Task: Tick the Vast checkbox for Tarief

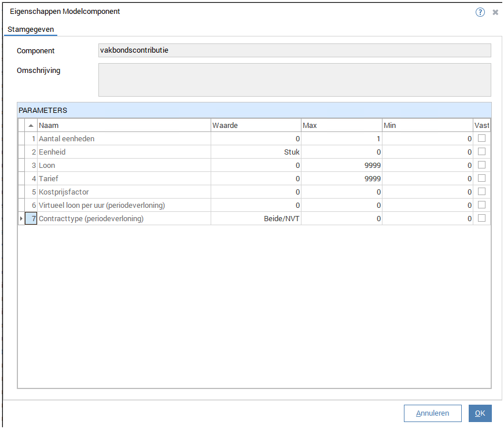Action: (x=481, y=178)
